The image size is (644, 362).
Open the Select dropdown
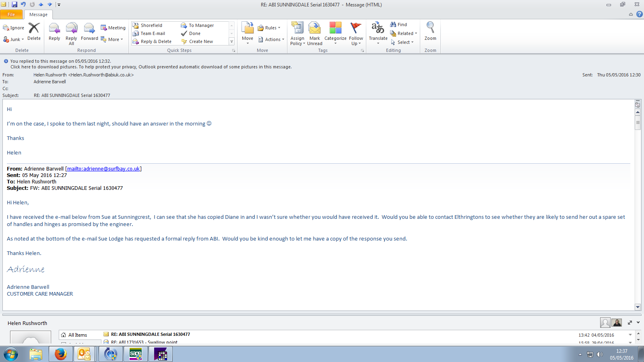[402, 42]
